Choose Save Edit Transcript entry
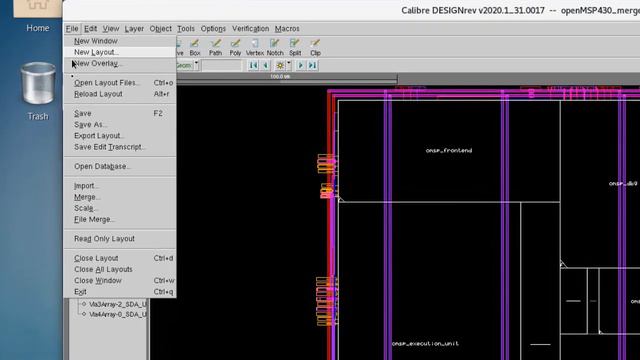 (120, 147)
